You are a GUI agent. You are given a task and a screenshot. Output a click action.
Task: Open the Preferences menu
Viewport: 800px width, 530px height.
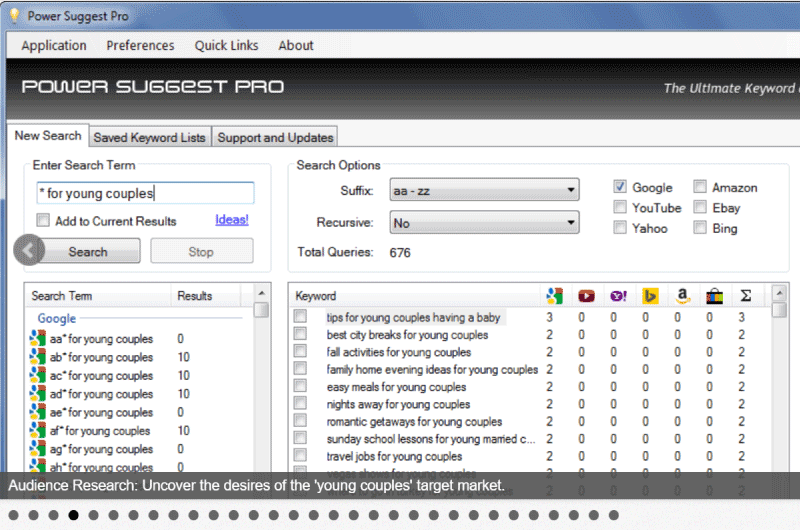coord(140,45)
